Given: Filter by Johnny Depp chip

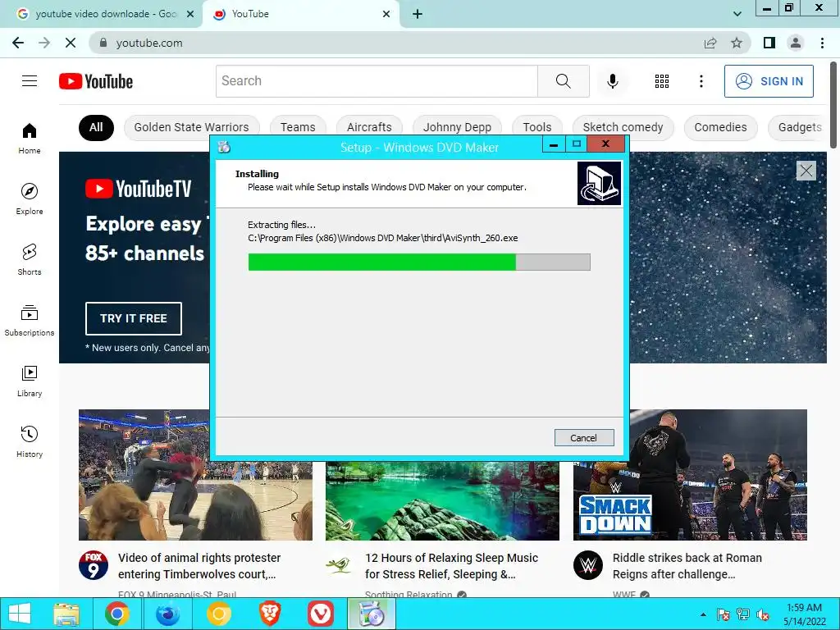Looking at the screenshot, I should point(457,127).
